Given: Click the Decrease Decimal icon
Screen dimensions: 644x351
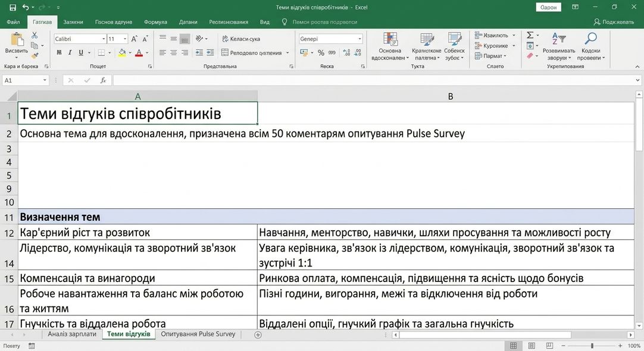Looking at the screenshot, I should 357,52.
